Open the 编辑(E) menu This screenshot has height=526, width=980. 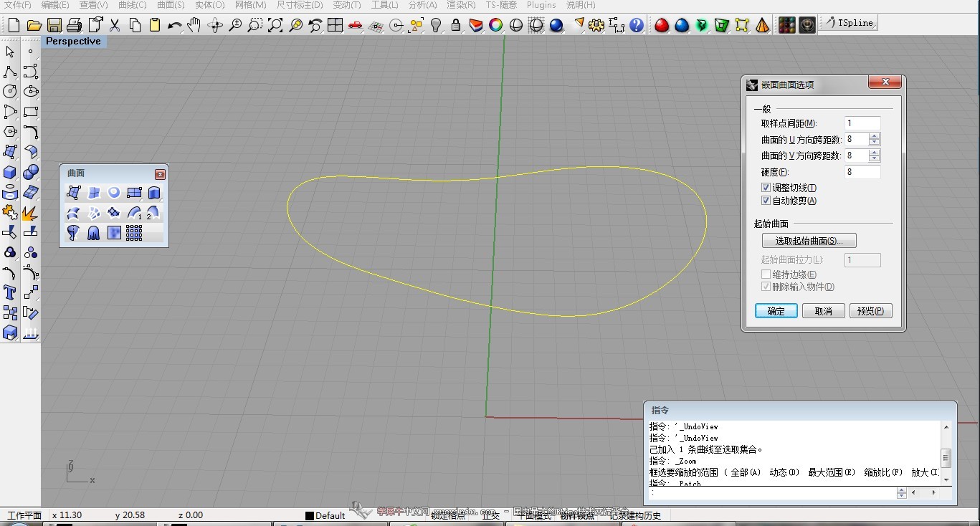(x=55, y=5)
